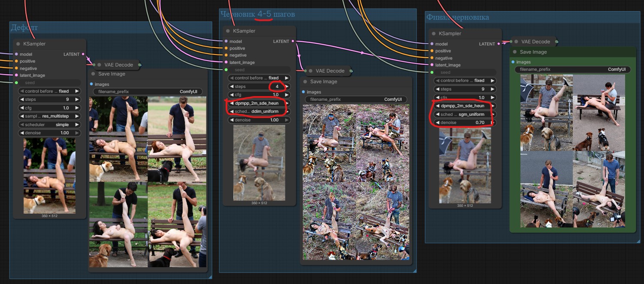Collapse the Save Image node in Черновик group
This screenshot has width=644, height=284.
305,82
